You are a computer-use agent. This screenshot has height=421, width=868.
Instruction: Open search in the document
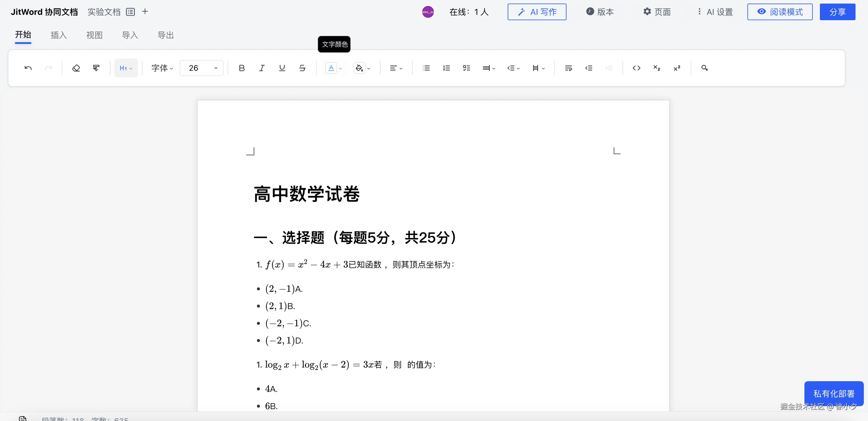(x=704, y=68)
